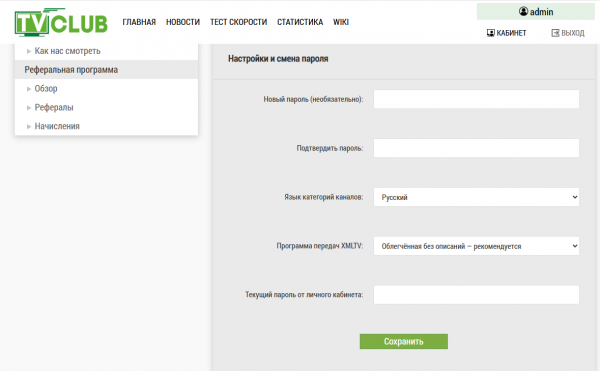Click the admin user avatar icon

[x=523, y=11]
